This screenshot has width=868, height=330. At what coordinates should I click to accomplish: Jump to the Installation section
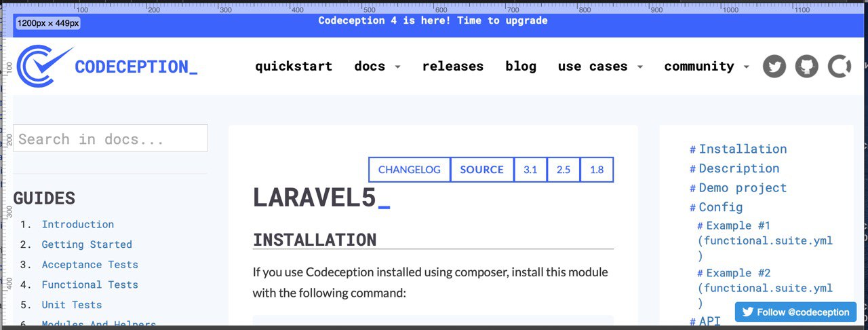pos(743,149)
